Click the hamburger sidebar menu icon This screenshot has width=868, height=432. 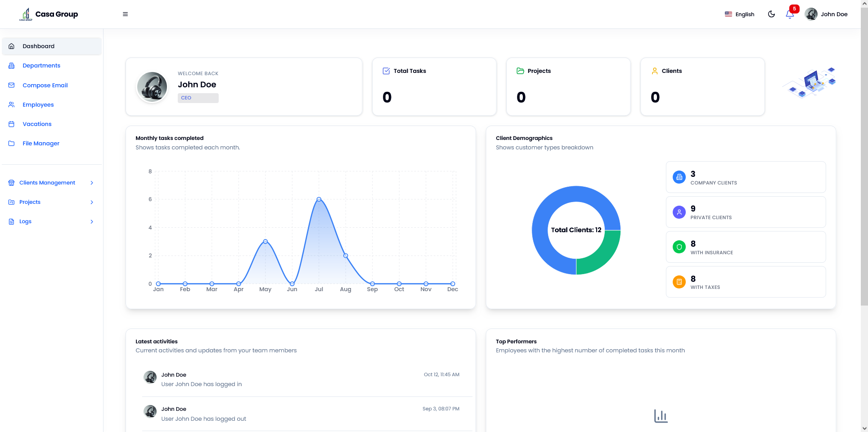125,14
